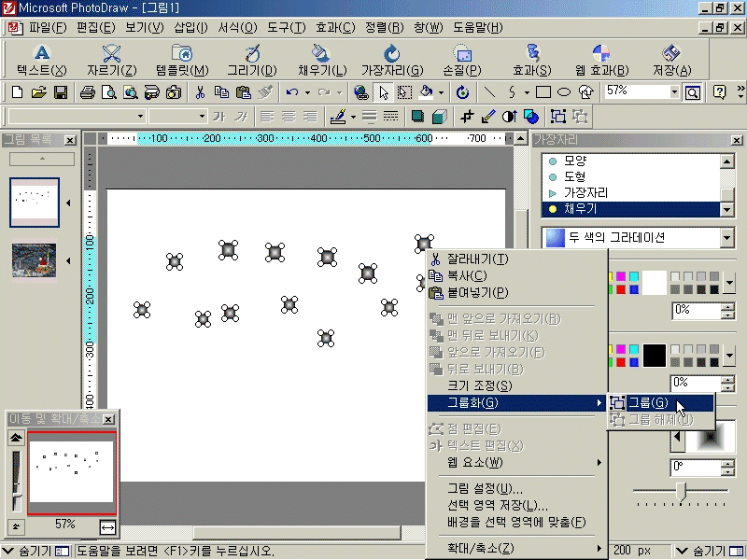Expand the 두 색의 그라데이션 fill type dropdown

727,238
